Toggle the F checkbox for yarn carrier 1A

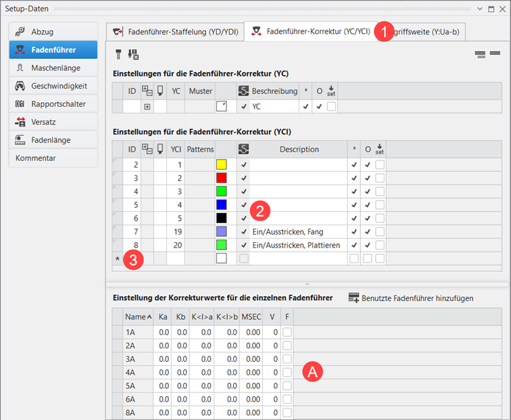tap(287, 333)
